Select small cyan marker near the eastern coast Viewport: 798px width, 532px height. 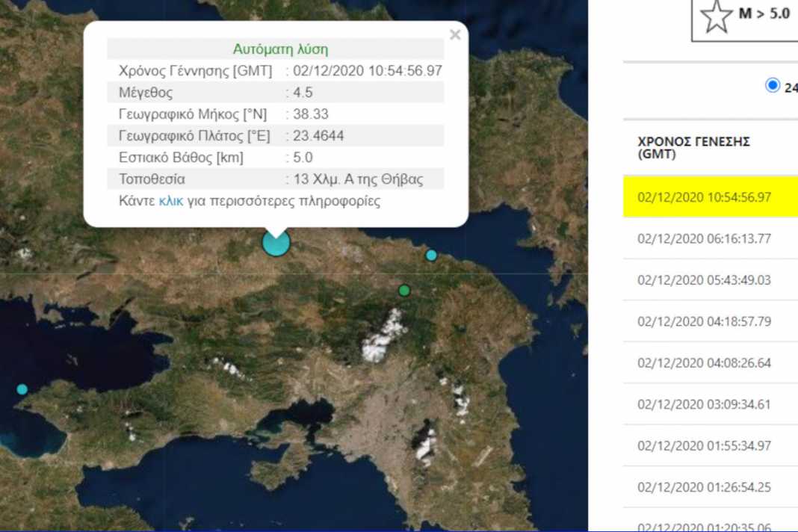(x=431, y=255)
